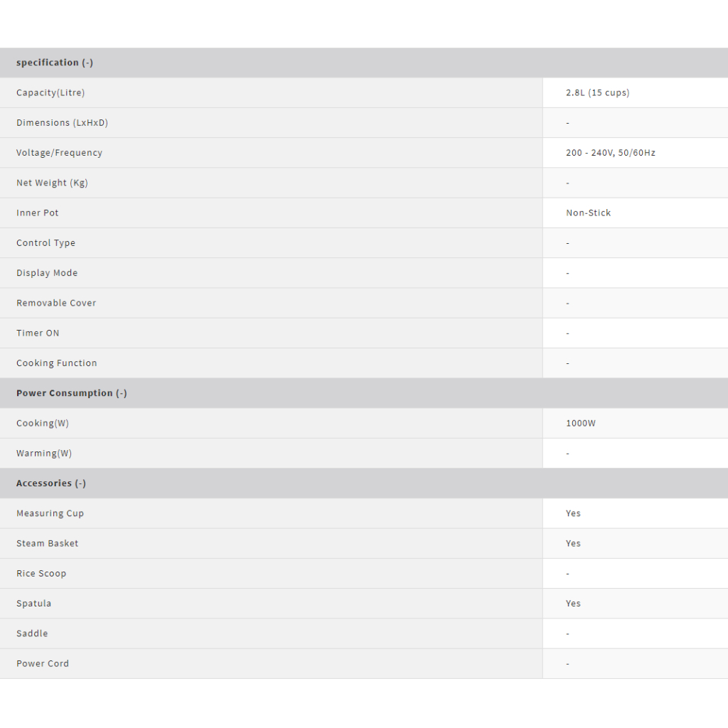Image resolution: width=728 pixels, height=728 pixels.
Task: Click the Dimensions (LxHxD) label
Action: pyautogui.click(x=62, y=123)
